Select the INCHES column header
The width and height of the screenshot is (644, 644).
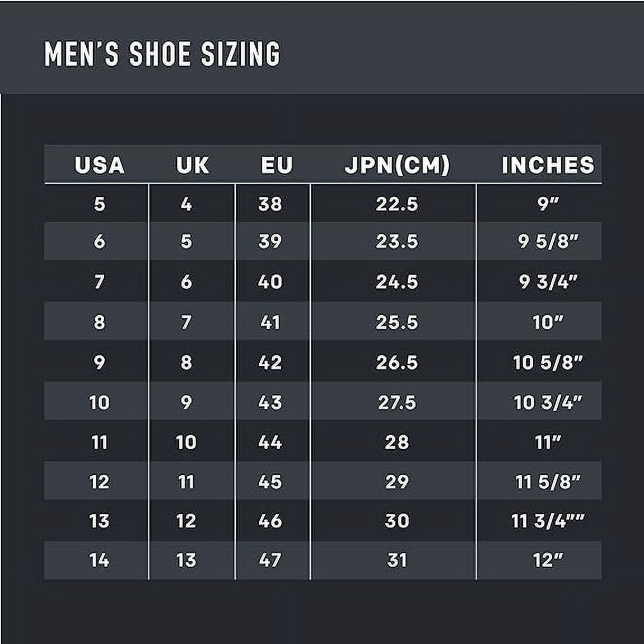tap(548, 165)
